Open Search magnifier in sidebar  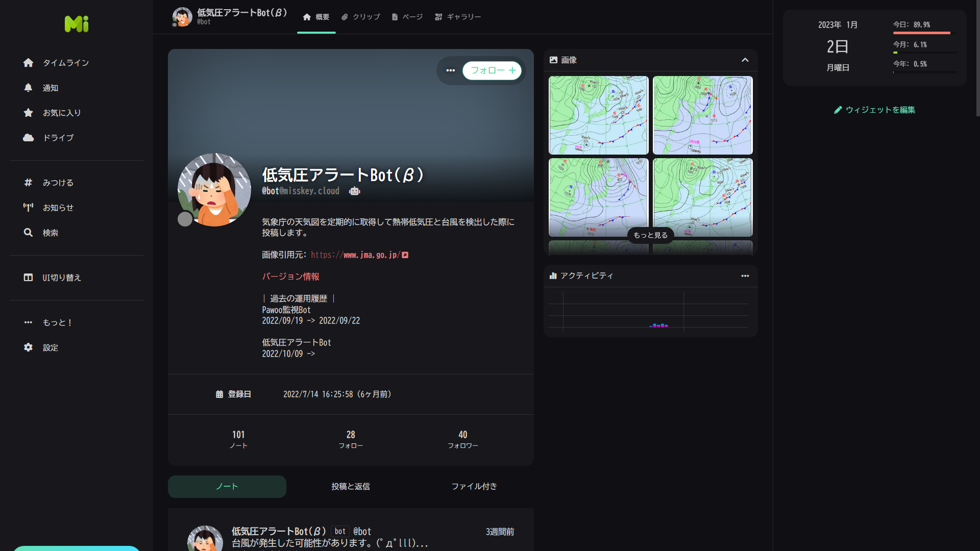[x=29, y=233]
